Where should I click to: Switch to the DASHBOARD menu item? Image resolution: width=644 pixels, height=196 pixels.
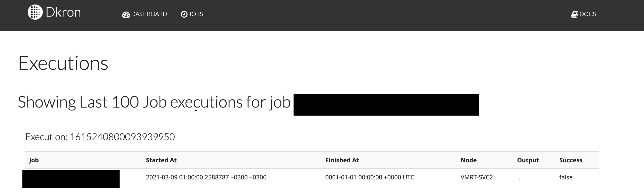click(x=149, y=14)
